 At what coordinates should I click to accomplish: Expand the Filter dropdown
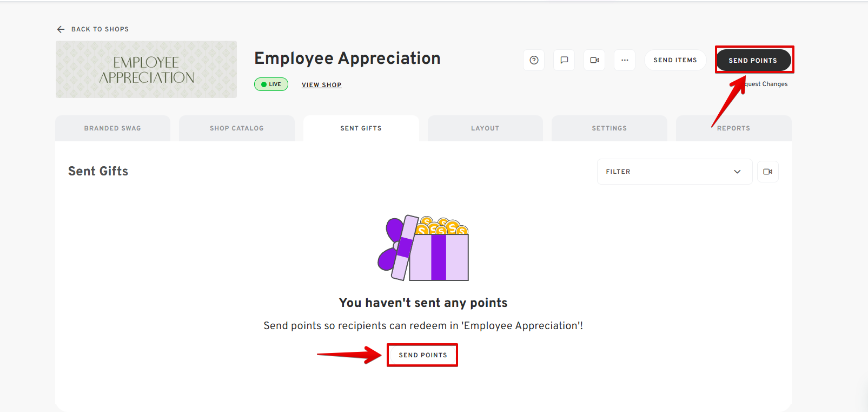coord(674,172)
